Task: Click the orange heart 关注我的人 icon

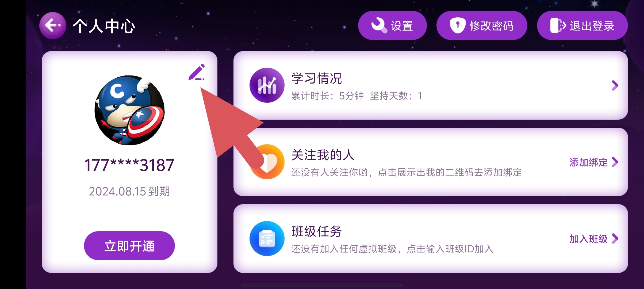Action: pos(267,162)
